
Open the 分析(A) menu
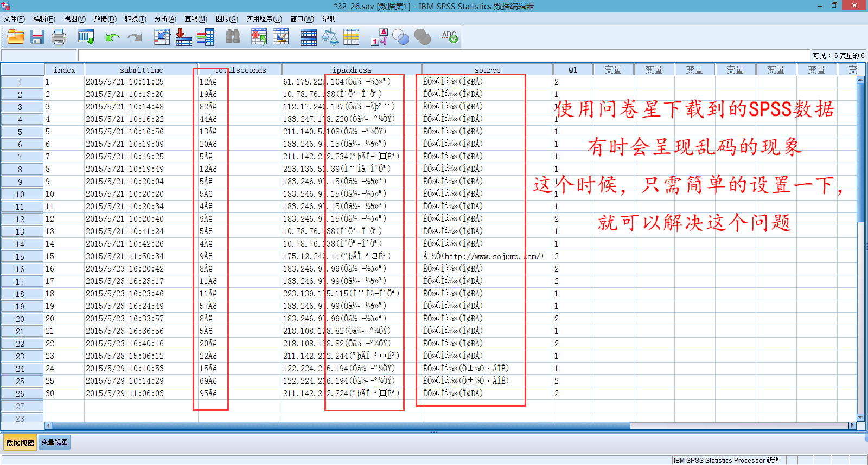165,19
